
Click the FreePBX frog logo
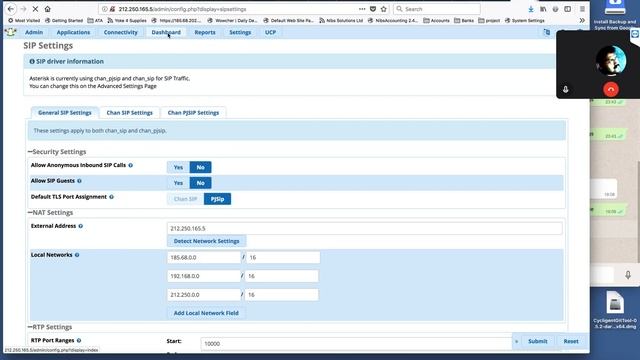pyautogui.click(x=11, y=32)
